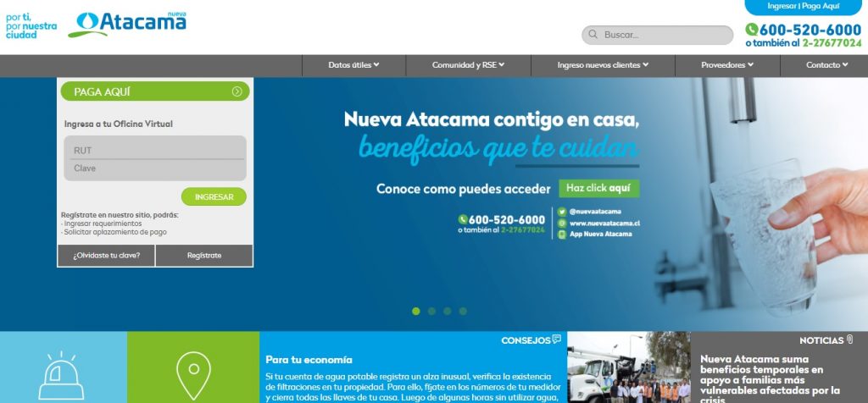Click the 'Para tu economía' tip title
The image size is (868, 403).
[x=309, y=360]
